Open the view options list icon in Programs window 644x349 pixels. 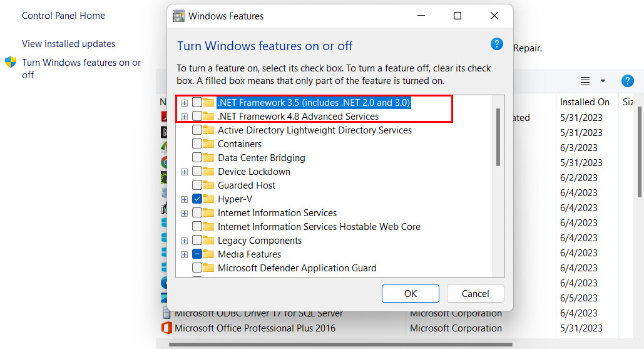[x=585, y=81]
